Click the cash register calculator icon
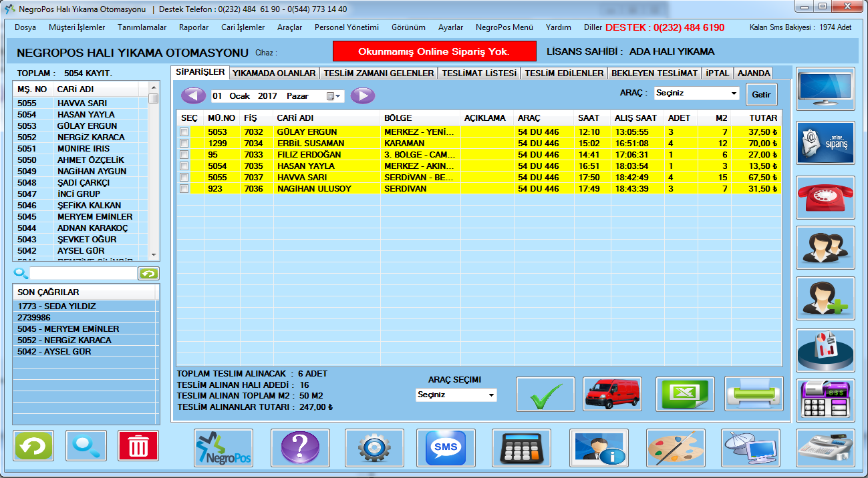 pos(825,400)
